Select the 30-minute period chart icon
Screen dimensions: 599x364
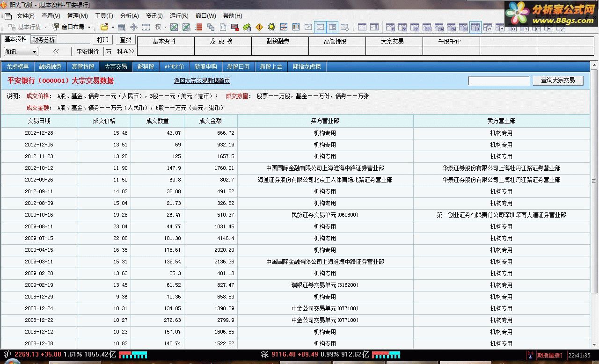pyautogui.click(x=427, y=28)
